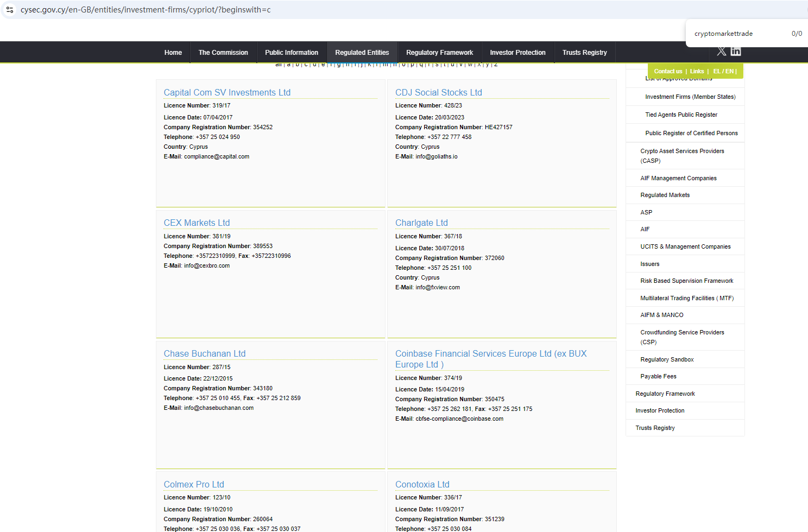This screenshot has height=532, width=808.
Task: Switch language with EL / EN
Action: pos(724,72)
